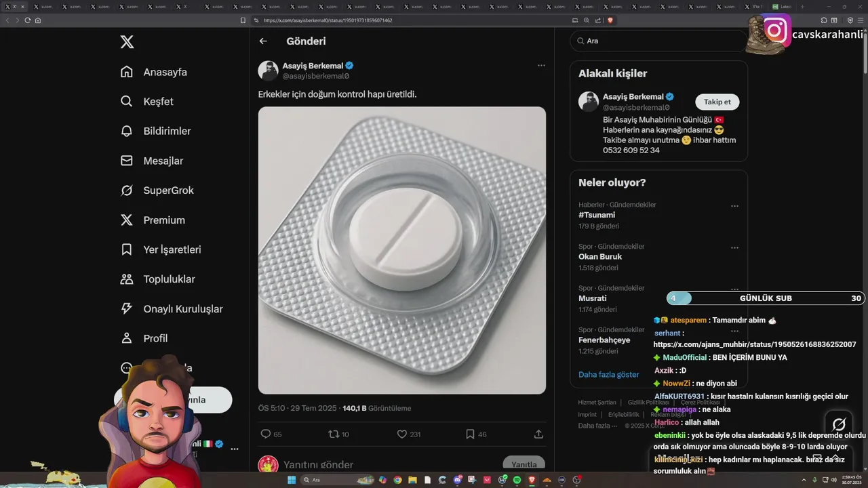Click Asayiş Berkemal avatar on the post
Image resolution: width=868 pixels, height=488 pixels.
[269, 70]
